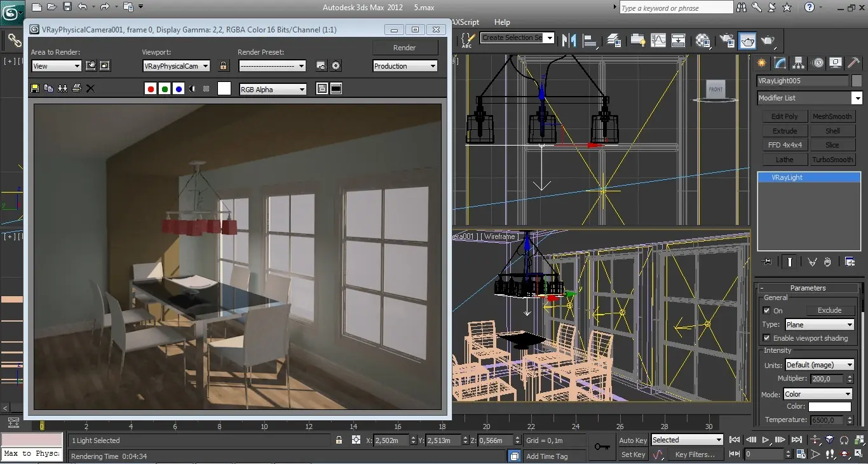The image size is (868, 464).
Task: Redo the action via the redo arrow icon
Action: pos(105,8)
